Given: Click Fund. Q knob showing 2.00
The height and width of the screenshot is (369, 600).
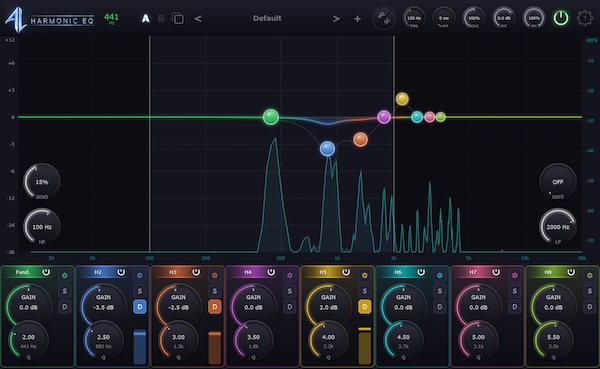Looking at the screenshot, I should [x=28, y=340].
